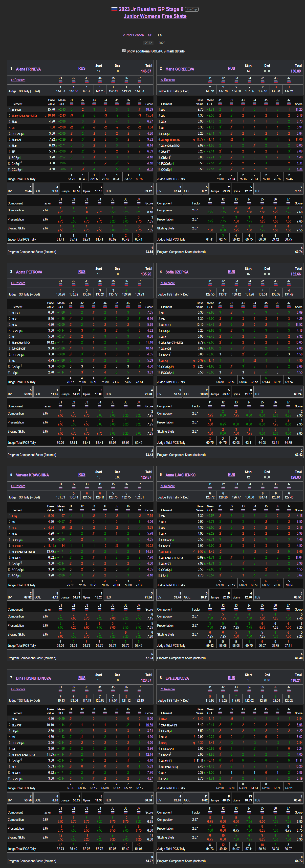Open score 18.69 for Prineva's 4Lz+3T
The width and height of the screenshot is (305, 868).
tap(149, 109)
